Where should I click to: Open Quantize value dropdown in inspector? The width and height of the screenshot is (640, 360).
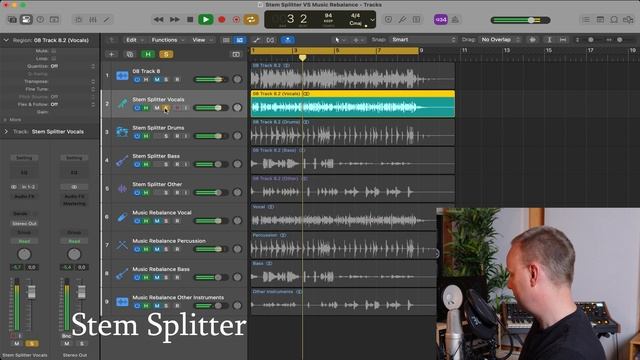tap(74, 66)
